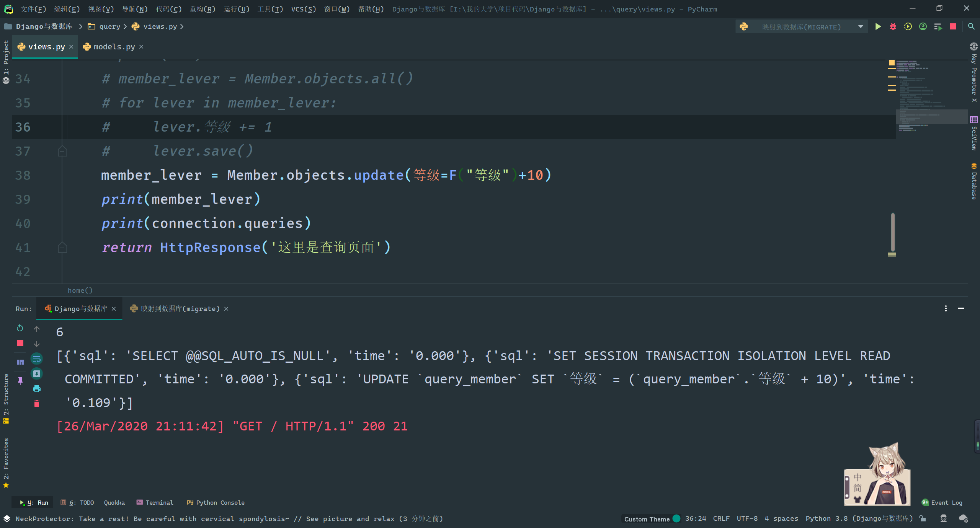Click the Debug bug icon in toolbar

coord(893,27)
